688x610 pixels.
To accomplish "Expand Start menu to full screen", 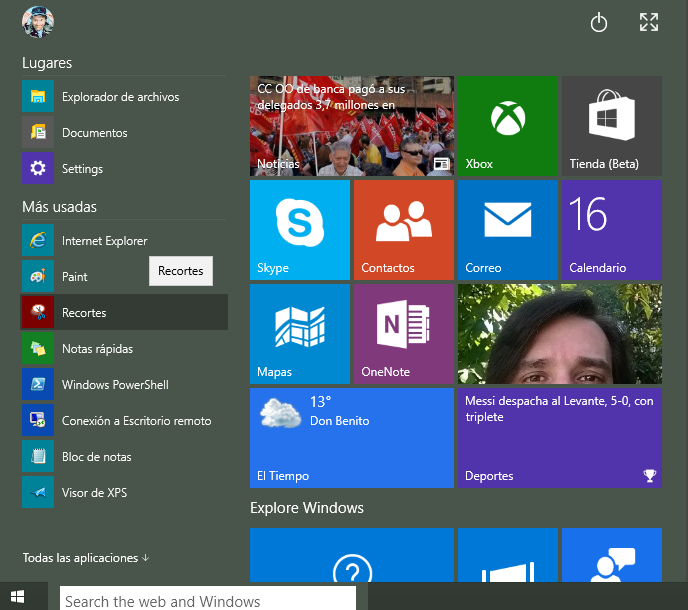I will click(649, 22).
